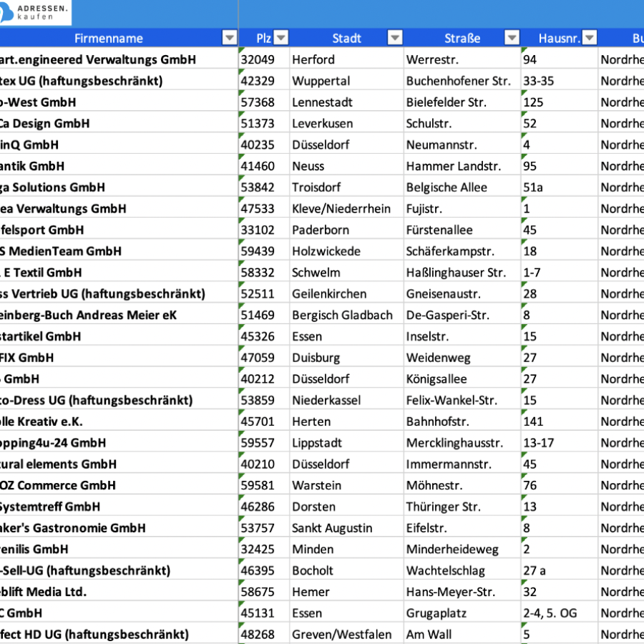
Task: Select the Kleve/Niederrhein cell
Action: pyautogui.click(x=346, y=209)
